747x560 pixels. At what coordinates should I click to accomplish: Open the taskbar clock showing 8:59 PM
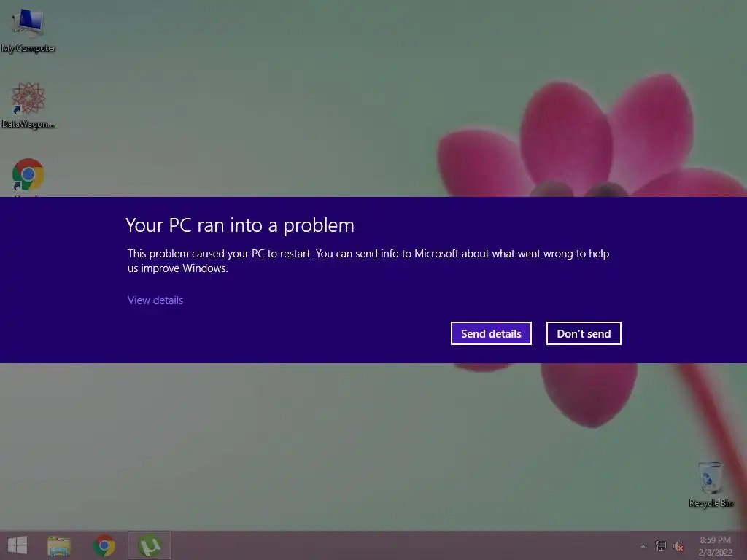(715, 546)
